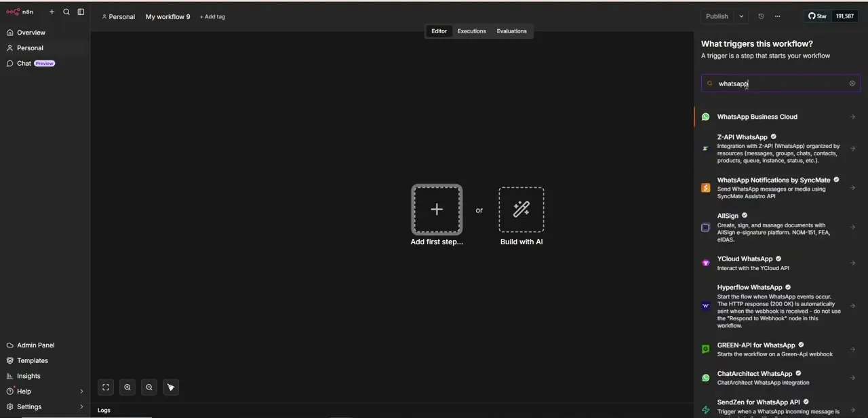The height and width of the screenshot is (418, 868).
Task: Clear the search with the X icon
Action: tap(852, 83)
